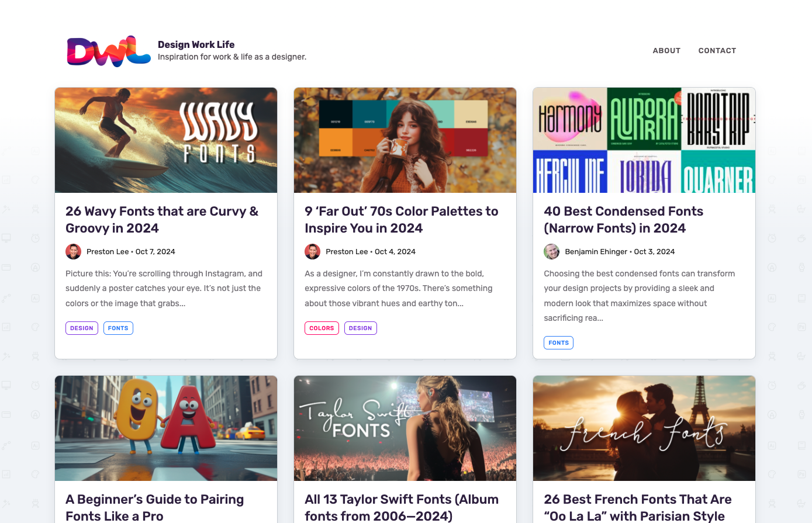
Task: Click author name Benjamin Ehinger
Action: [596, 252]
